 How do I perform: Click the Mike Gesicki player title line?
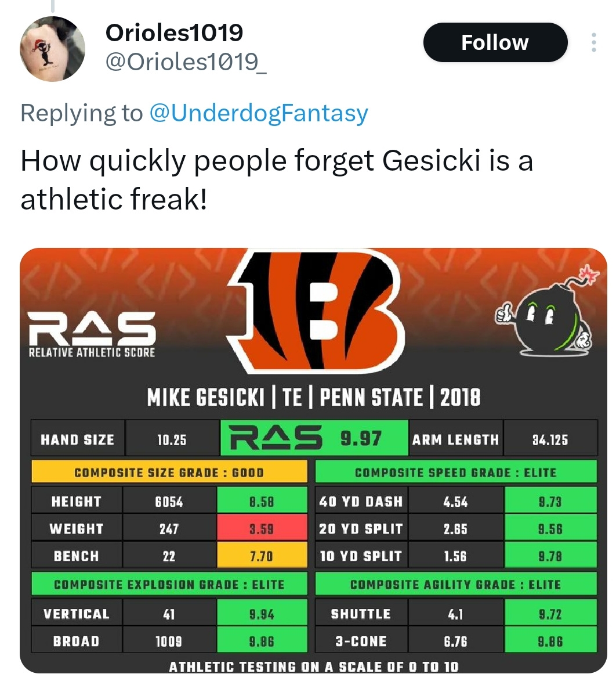(313, 398)
